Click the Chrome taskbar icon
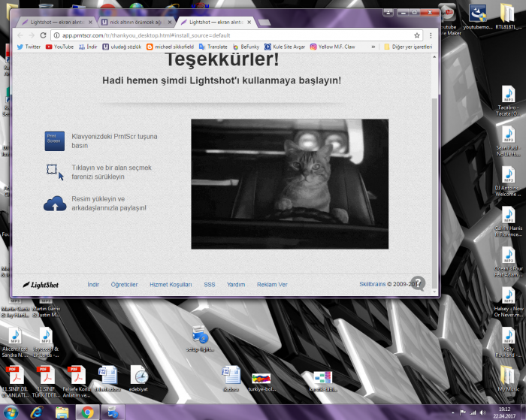This screenshot has height=420, width=526. coord(87,412)
